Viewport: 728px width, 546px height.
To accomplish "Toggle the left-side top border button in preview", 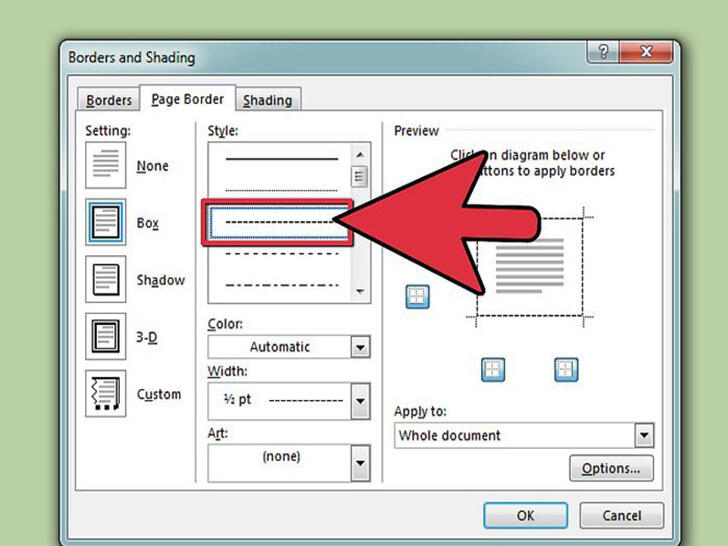I will (x=417, y=297).
